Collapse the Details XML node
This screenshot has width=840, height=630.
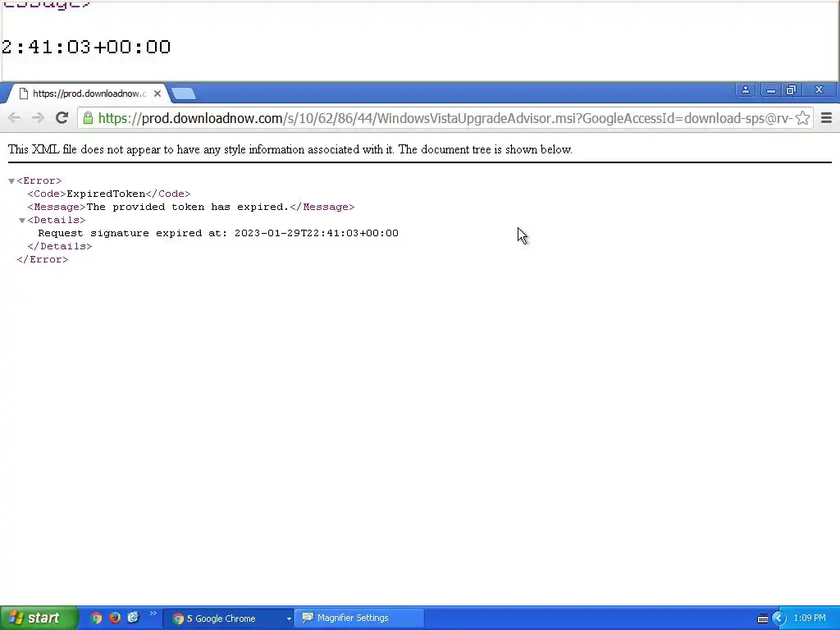pyautogui.click(x=22, y=220)
